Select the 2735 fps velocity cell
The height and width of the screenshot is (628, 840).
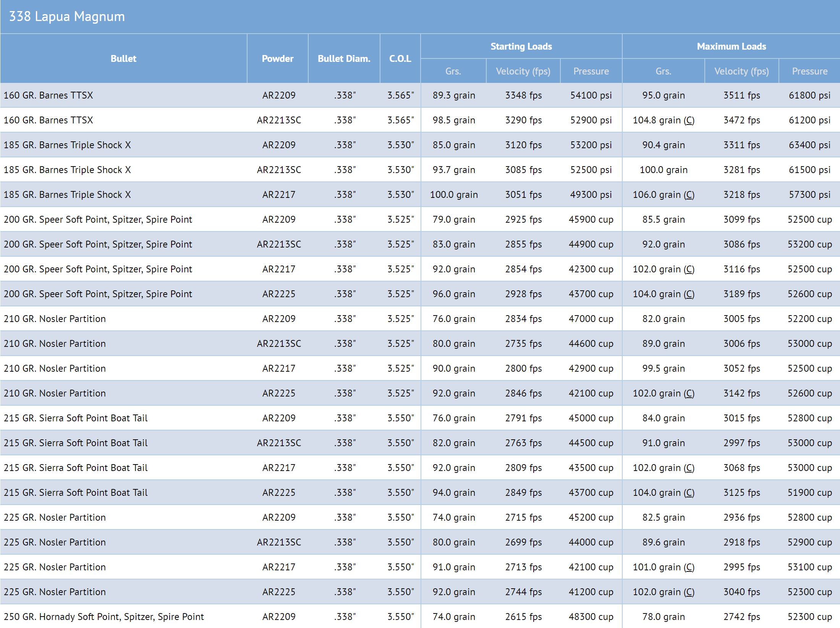click(x=523, y=343)
